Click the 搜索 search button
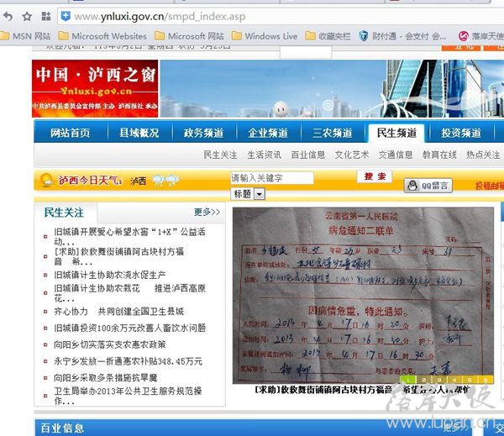The height and width of the screenshot is (436, 504). [375, 176]
